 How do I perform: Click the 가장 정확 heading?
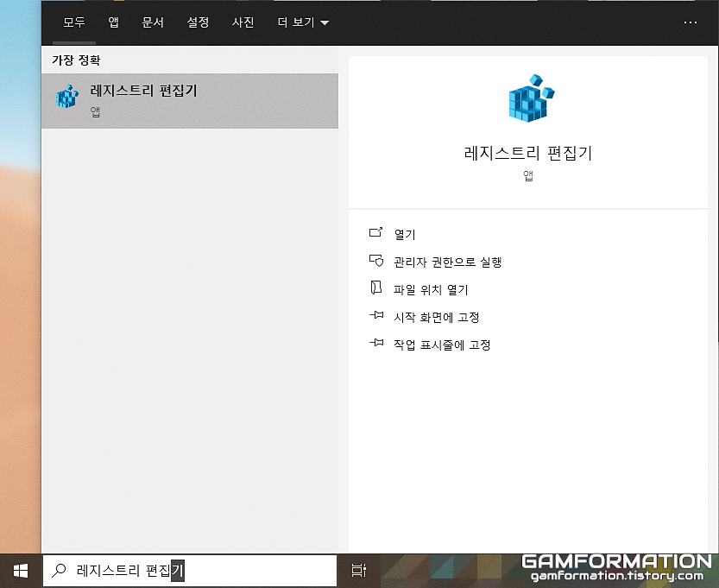(76, 60)
